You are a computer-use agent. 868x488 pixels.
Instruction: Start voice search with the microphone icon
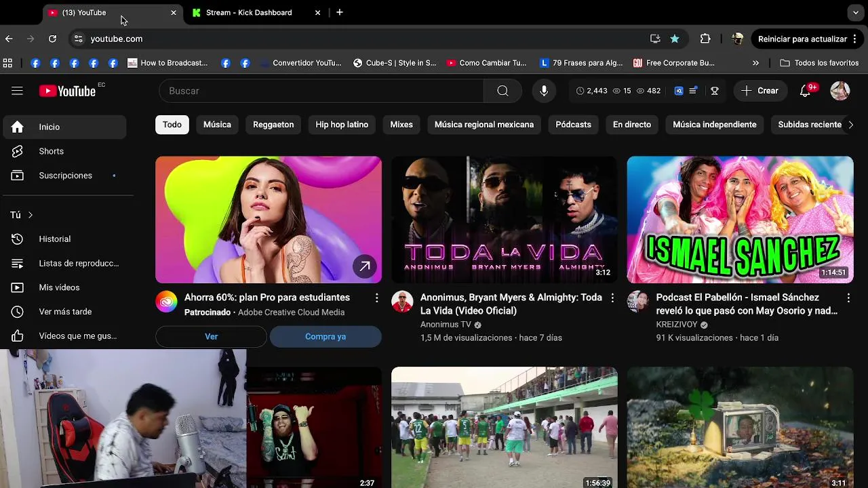click(543, 91)
